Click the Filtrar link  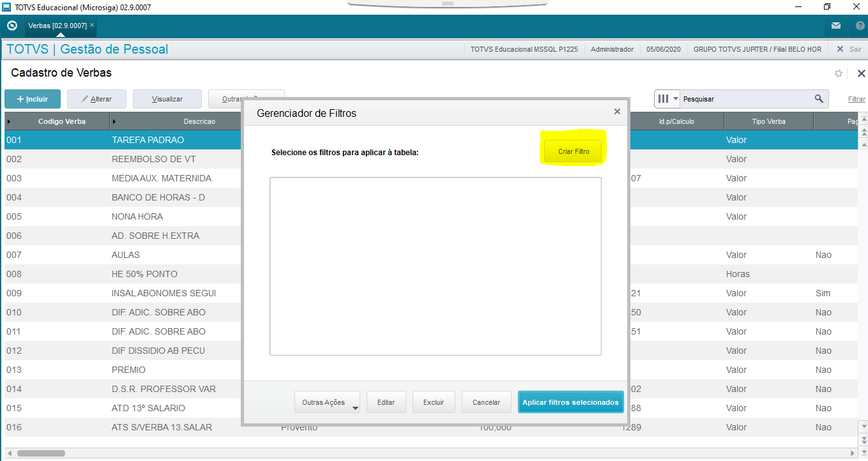coord(857,99)
